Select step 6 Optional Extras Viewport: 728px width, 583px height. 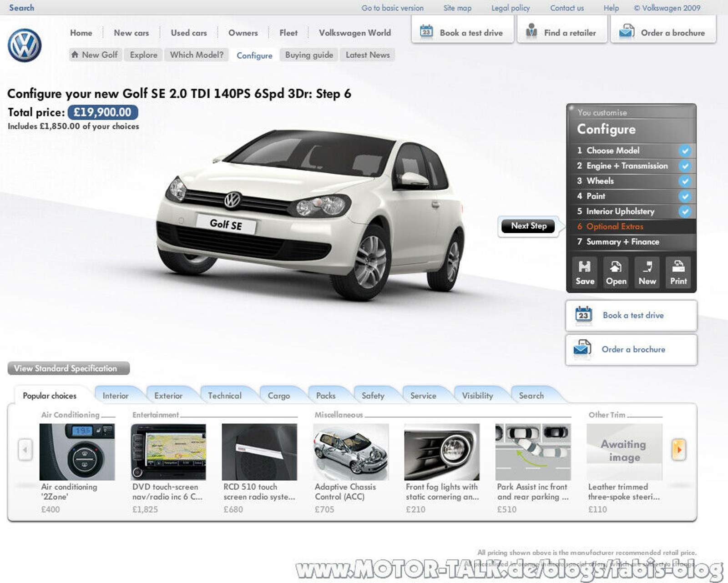(632, 226)
